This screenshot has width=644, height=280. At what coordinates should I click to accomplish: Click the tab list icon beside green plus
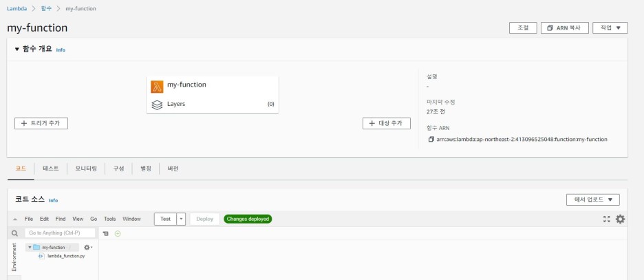click(105, 233)
